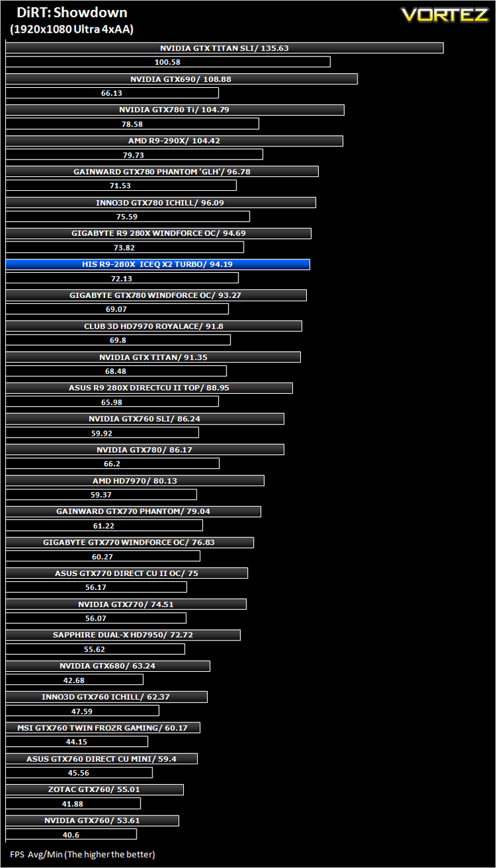Click the NVIDIA GTX780/ 86.17 bar
This screenshot has width=496, height=868.
144,450
